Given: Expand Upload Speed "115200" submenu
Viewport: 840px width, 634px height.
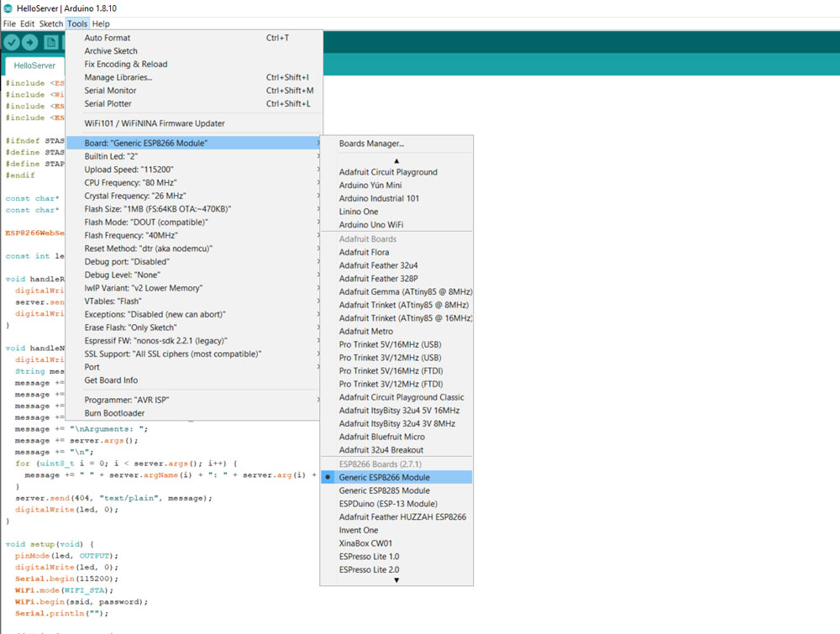Looking at the screenshot, I should click(x=194, y=170).
